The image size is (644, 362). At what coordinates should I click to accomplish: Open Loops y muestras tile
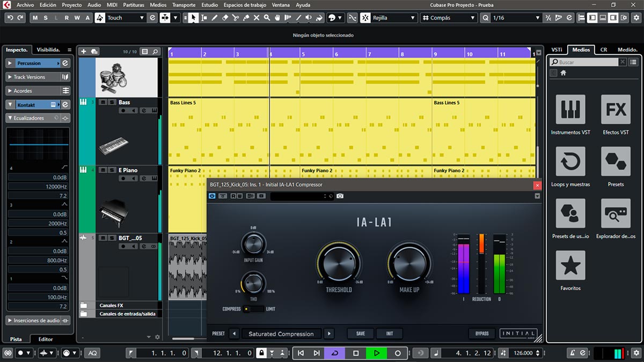(x=570, y=161)
